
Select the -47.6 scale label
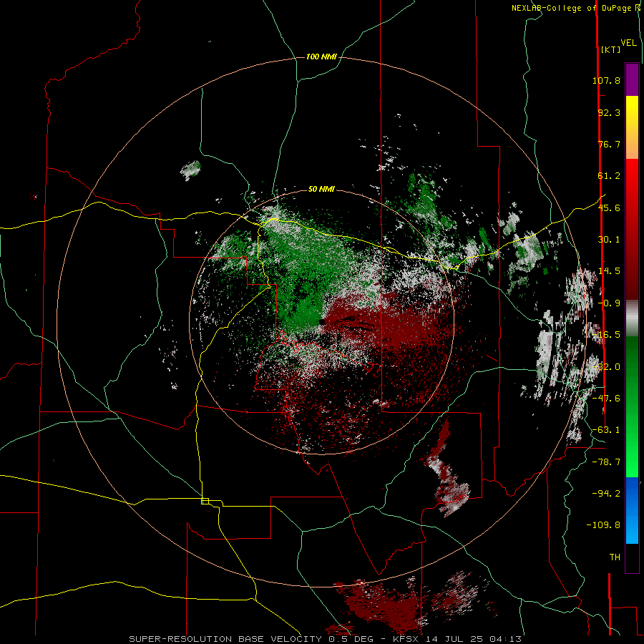(606, 399)
